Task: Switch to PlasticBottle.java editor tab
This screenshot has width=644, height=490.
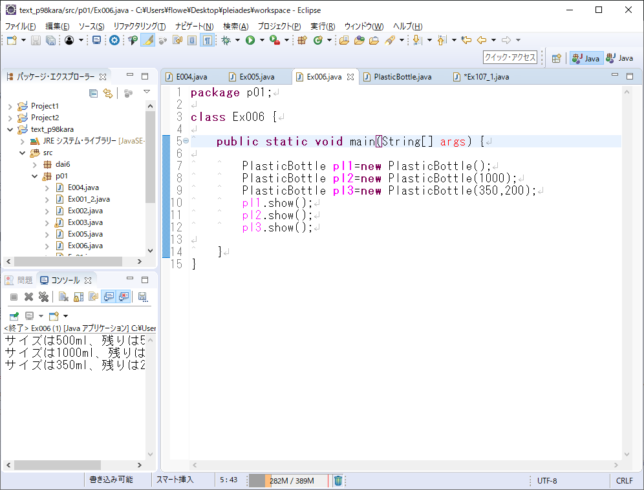Action: [401, 77]
